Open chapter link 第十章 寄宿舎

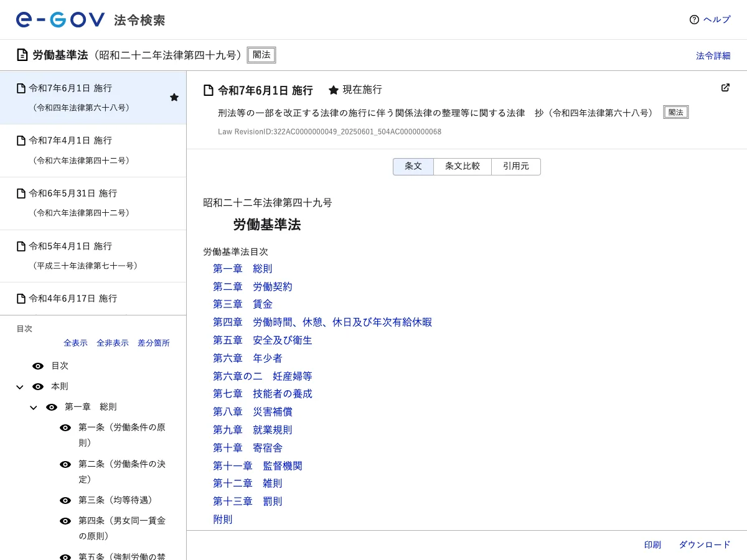point(248,448)
